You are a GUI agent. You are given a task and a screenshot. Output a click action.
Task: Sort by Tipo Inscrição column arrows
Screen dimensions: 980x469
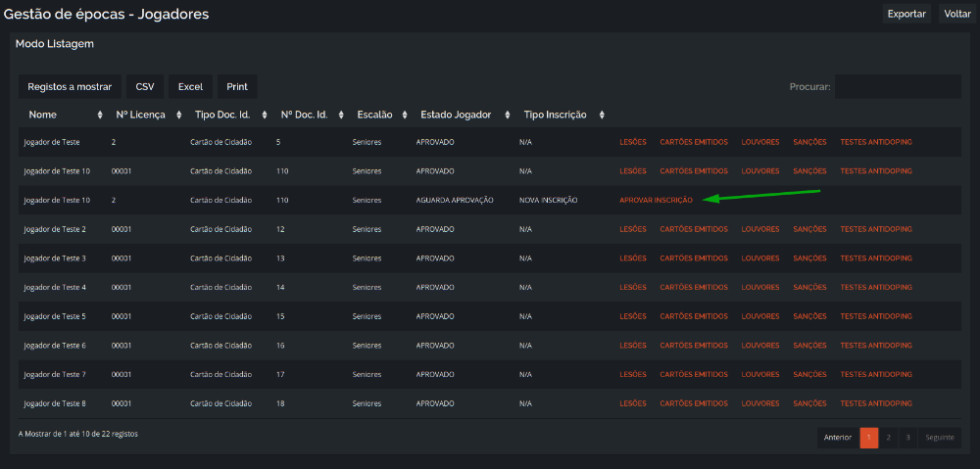602,115
